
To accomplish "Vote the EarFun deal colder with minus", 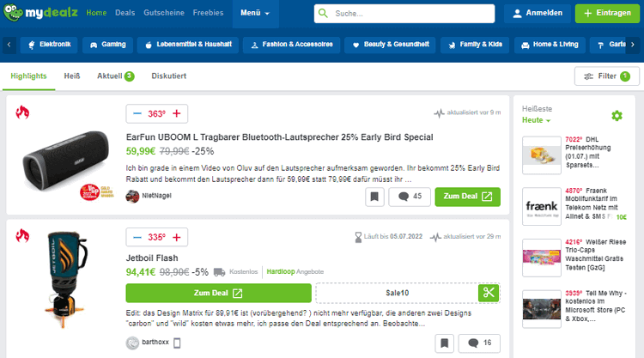I will point(137,113).
